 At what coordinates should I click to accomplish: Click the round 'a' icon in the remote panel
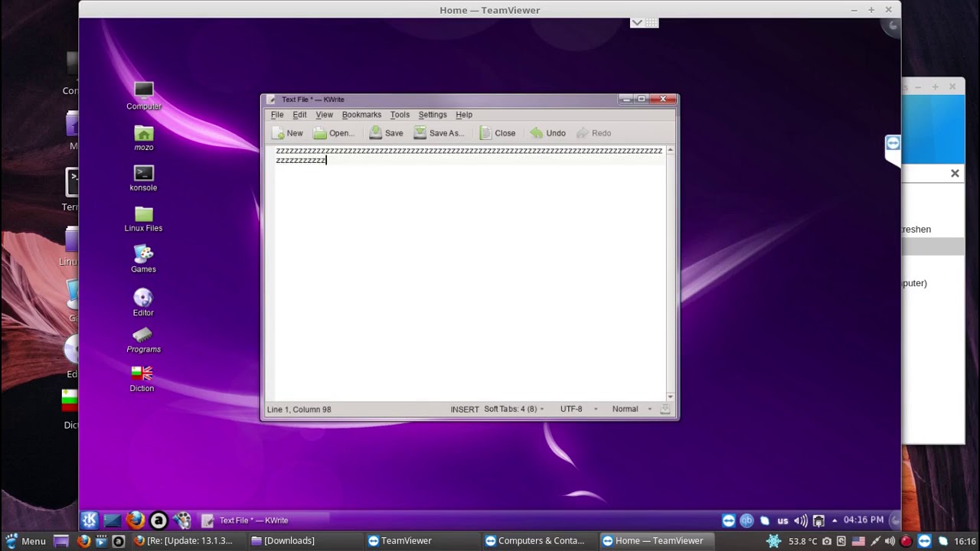[158, 520]
